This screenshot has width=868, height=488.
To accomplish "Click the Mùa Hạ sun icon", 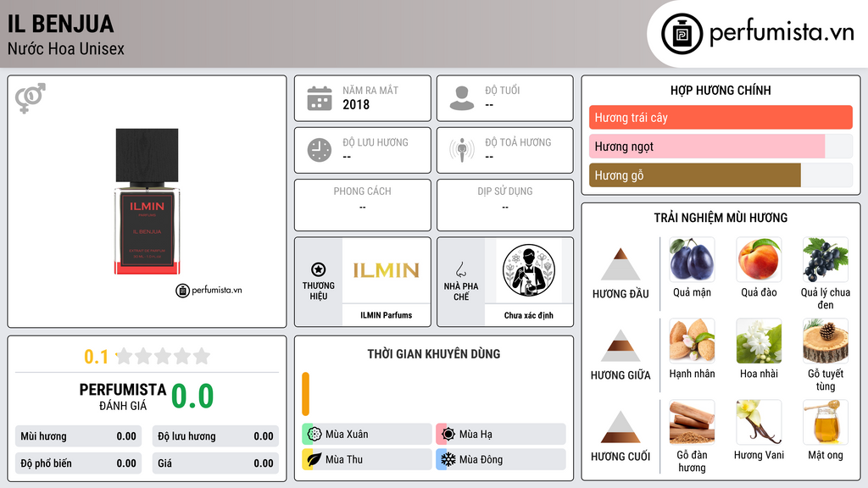I will 448,435.
